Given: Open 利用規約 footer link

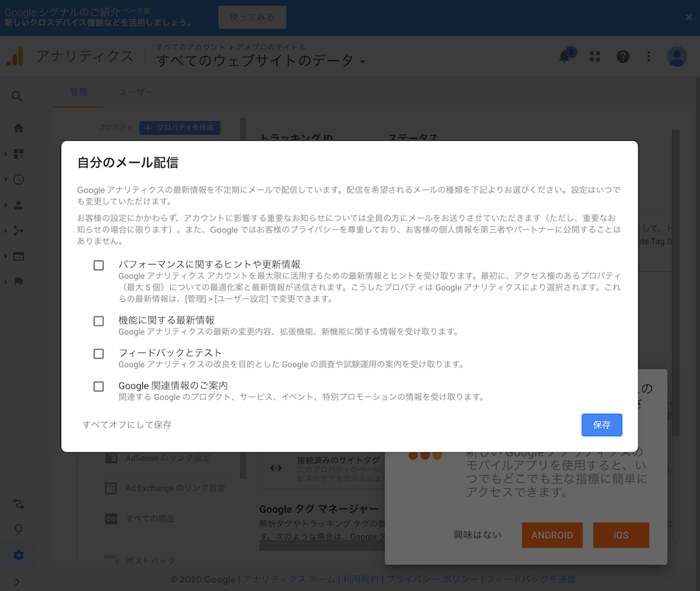Looking at the screenshot, I should point(360,579).
